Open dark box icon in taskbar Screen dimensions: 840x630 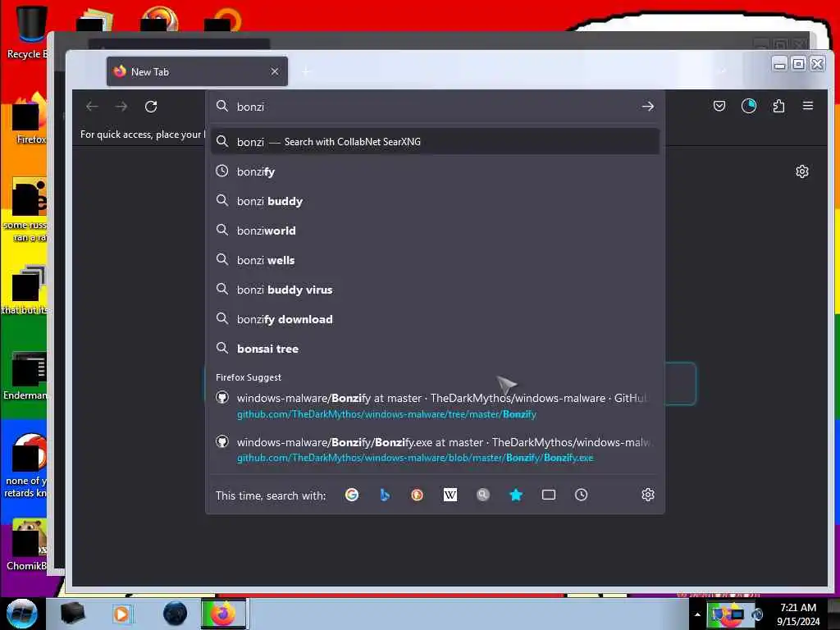coord(73,614)
